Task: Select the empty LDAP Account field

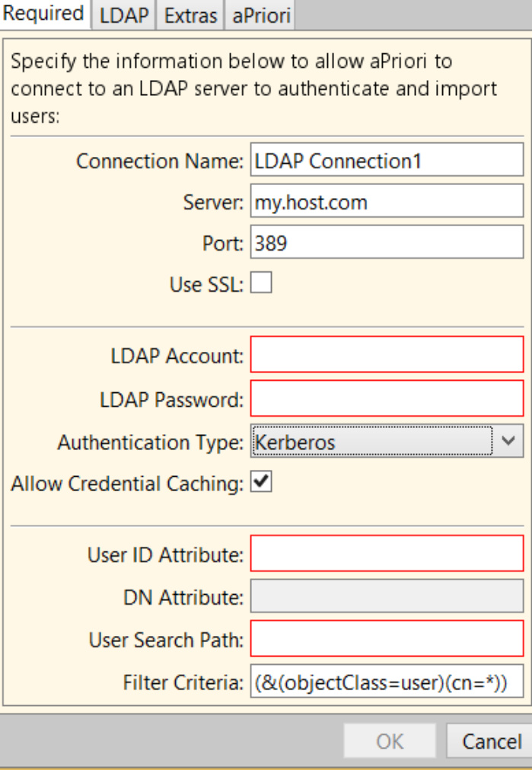Action: [x=387, y=355]
